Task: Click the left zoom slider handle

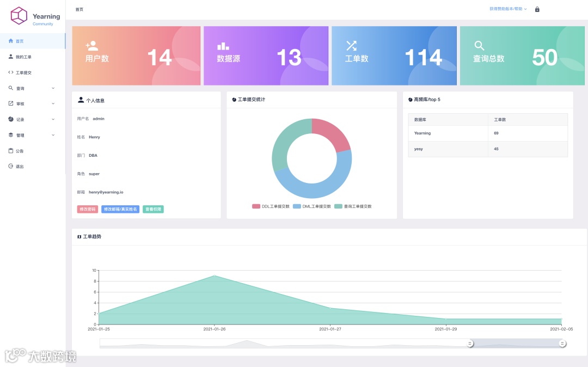Action: coord(470,344)
